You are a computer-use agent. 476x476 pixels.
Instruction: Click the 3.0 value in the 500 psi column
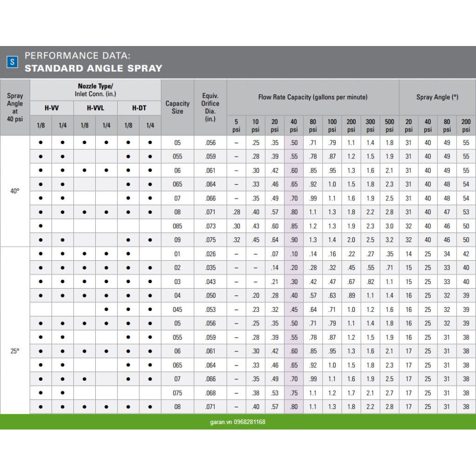pos(389,226)
